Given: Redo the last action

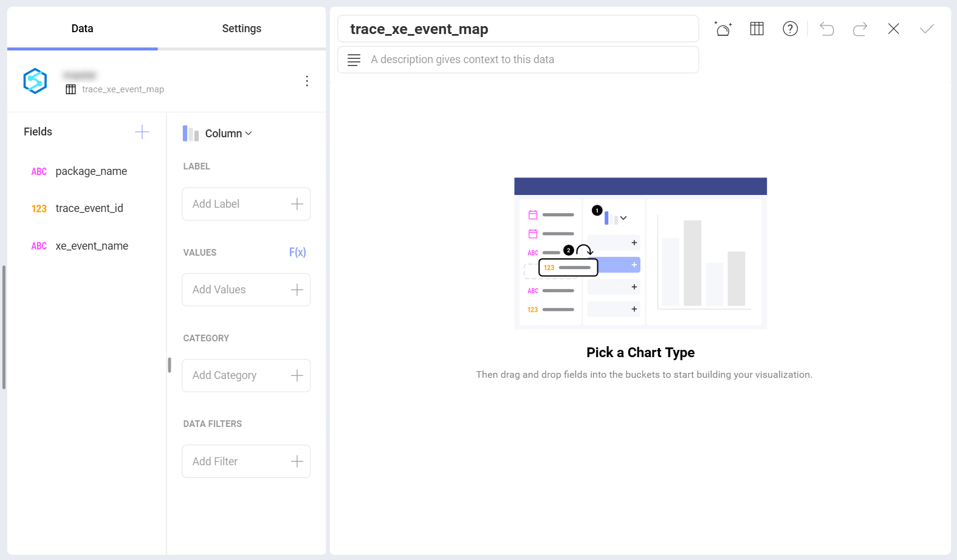Looking at the screenshot, I should coord(860,29).
